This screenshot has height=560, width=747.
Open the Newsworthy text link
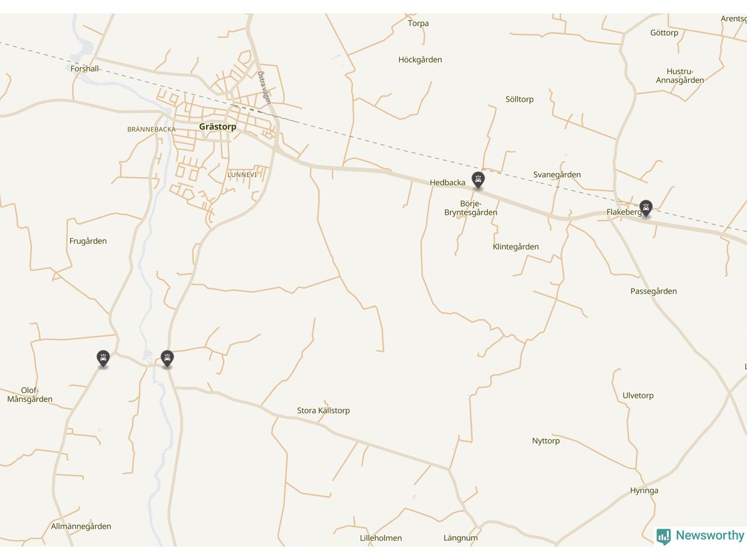[710, 535]
